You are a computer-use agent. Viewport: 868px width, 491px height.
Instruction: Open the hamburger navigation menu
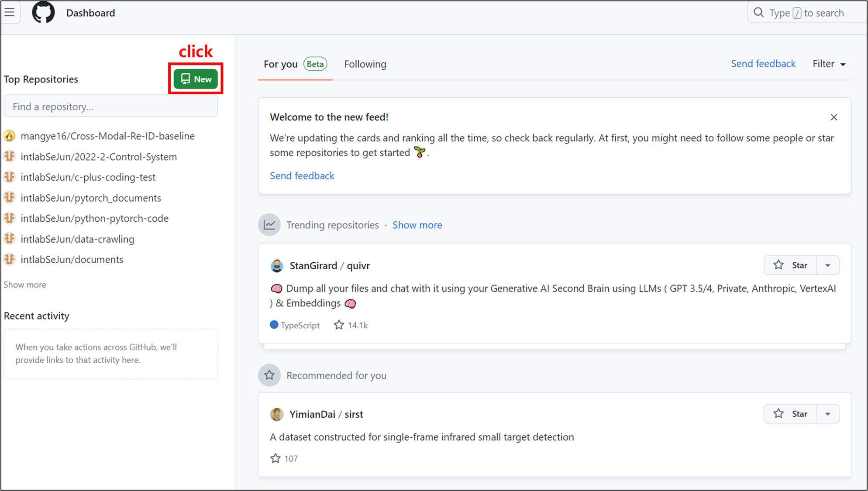[x=10, y=12]
